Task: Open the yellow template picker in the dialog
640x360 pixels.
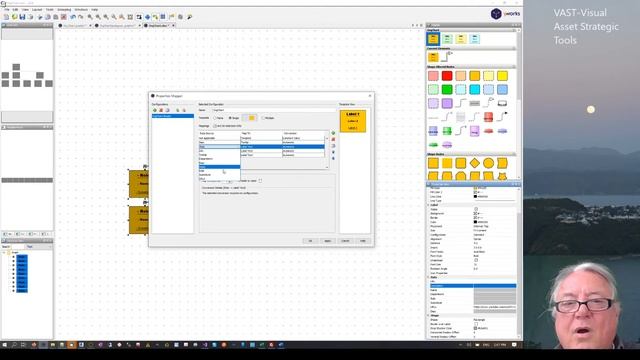Action: coord(250,118)
